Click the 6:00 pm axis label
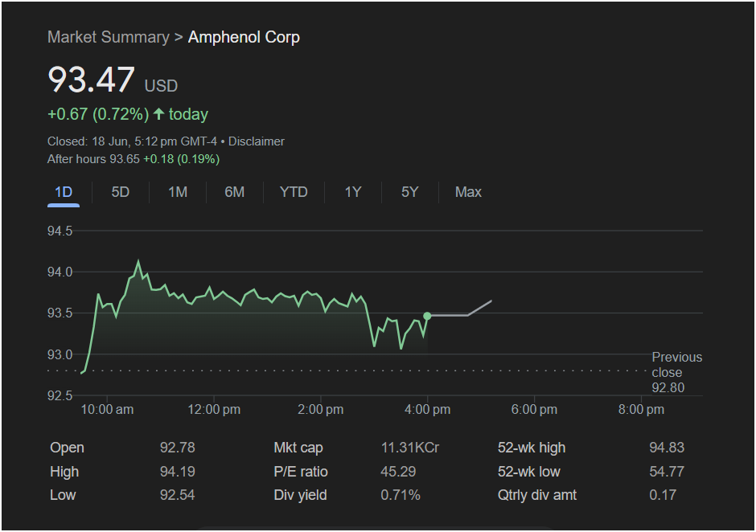The height and width of the screenshot is (532, 756). point(534,410)
